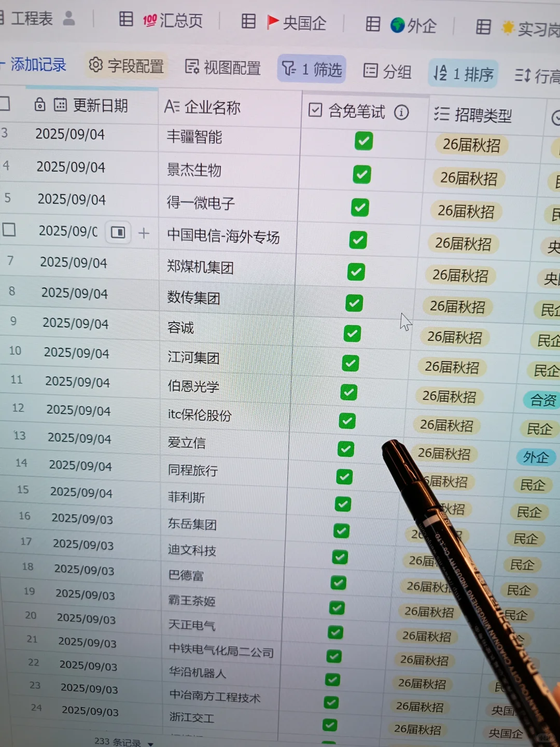Screen dimensions: 560x747
Task: Open the 26届秋招 tag for 江河集团
Action: coord(452,368)
